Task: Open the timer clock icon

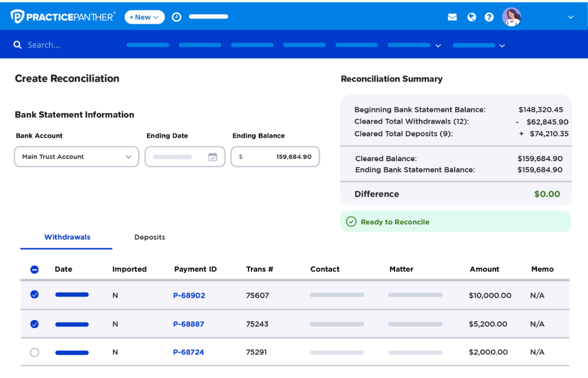Action: [176, 17]
